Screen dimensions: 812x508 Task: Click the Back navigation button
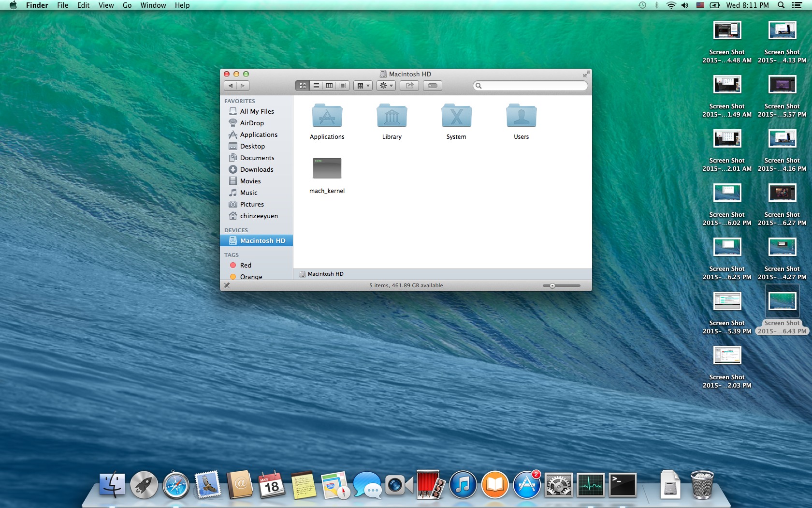coord(231,86)
